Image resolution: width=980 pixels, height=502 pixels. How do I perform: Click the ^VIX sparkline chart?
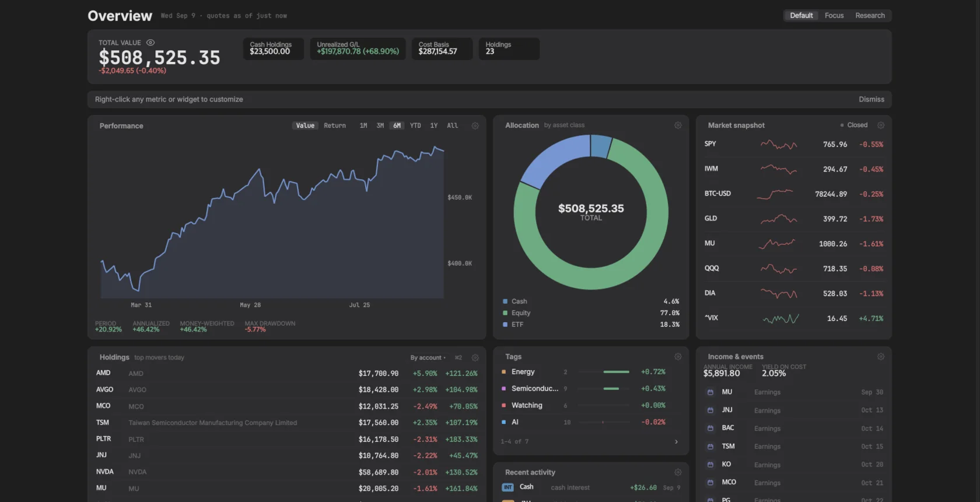pyautogui.click(x=781, y=319)
